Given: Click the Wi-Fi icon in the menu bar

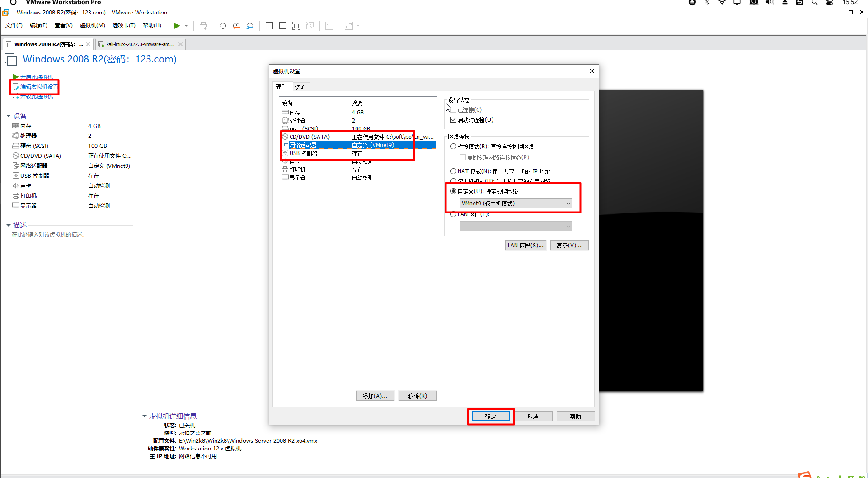Looking at the screenshot, I should 722,2.
